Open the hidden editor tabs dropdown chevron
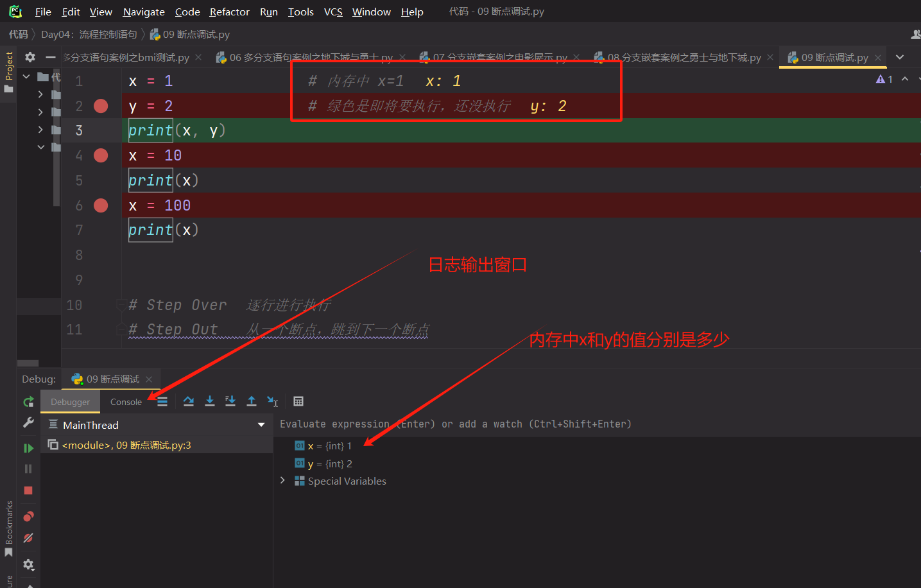 [900, 57]
